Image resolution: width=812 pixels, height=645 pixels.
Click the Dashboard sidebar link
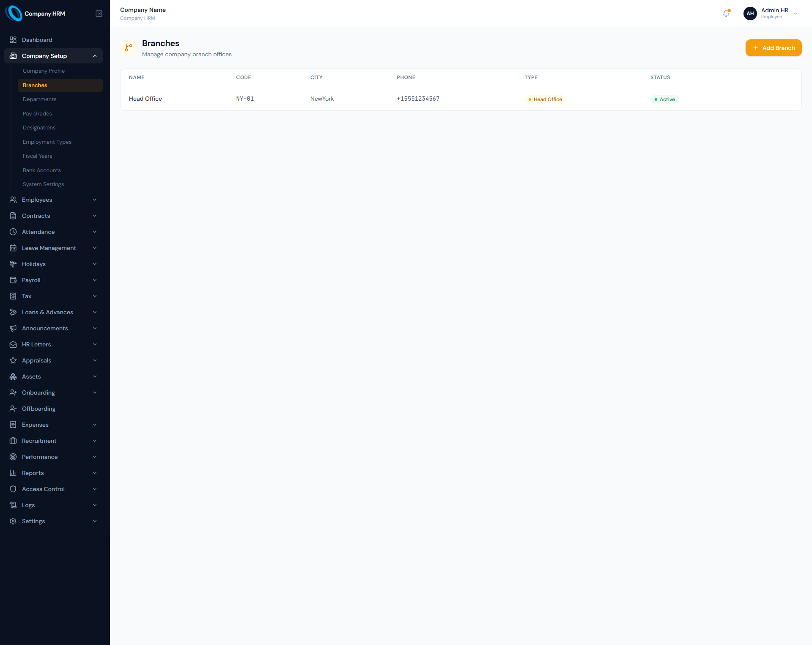click(x=53, y=40)
